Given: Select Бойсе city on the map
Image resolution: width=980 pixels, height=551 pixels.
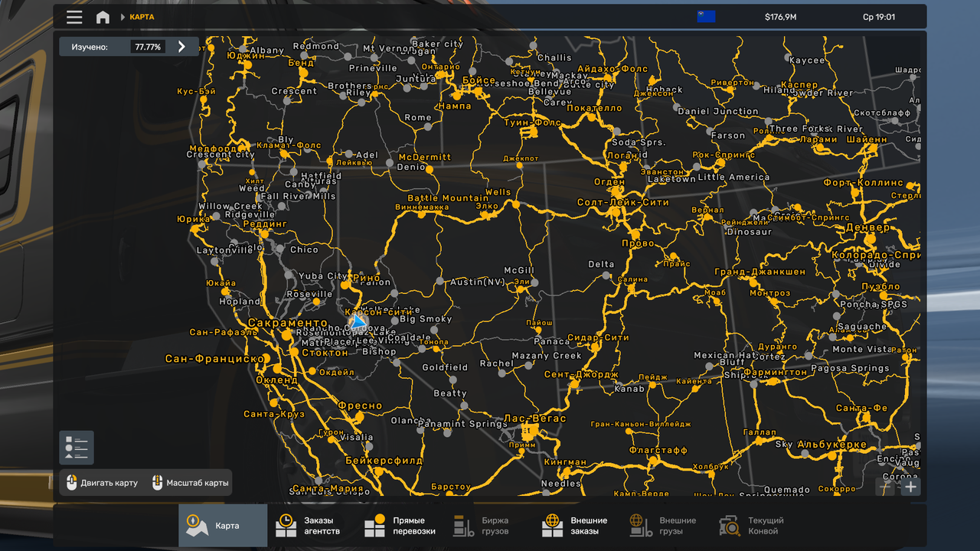Looking at the screenshot, I should (479, 80).
